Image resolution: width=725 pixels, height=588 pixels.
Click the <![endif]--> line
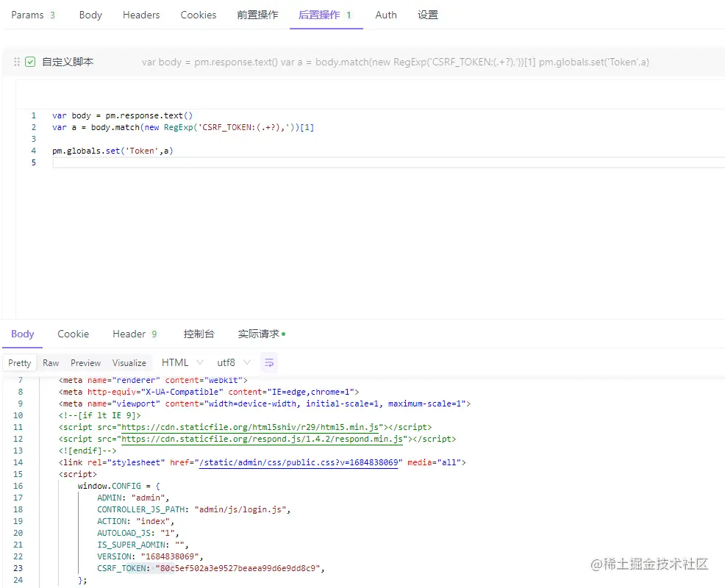coord(87,451)
